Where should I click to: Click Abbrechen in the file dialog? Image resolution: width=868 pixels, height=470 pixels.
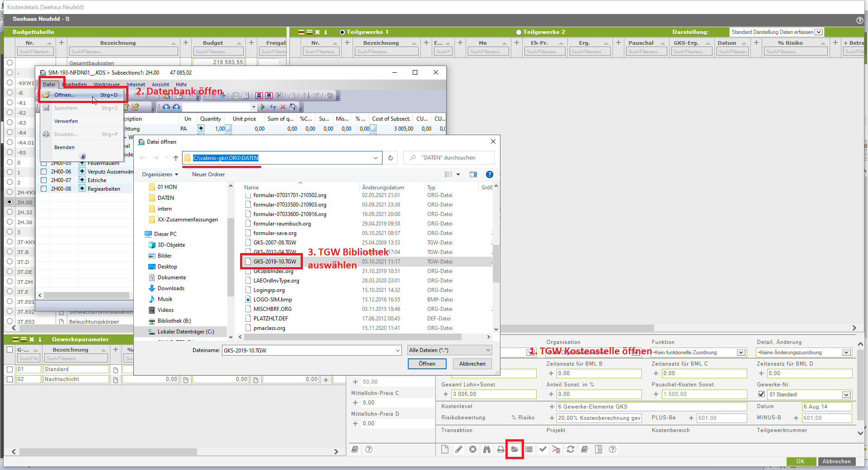(472, 364)
